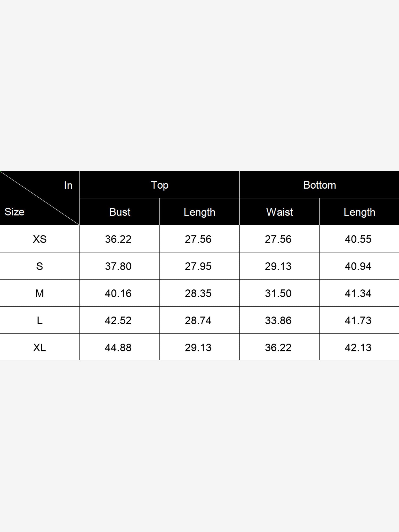Select the Waist column header
The height and width of the screenshot is (532, 399).
click(x=280, y=212)
